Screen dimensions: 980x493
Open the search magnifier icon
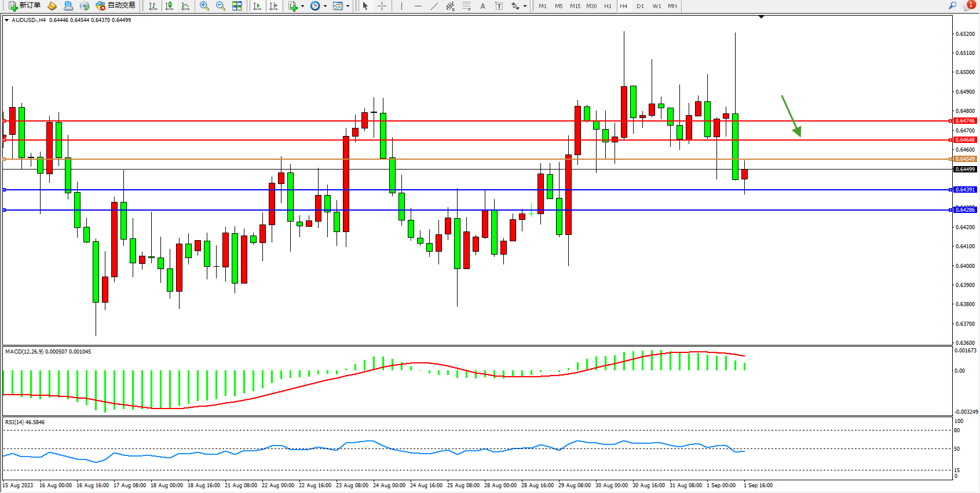pos(952,6)
